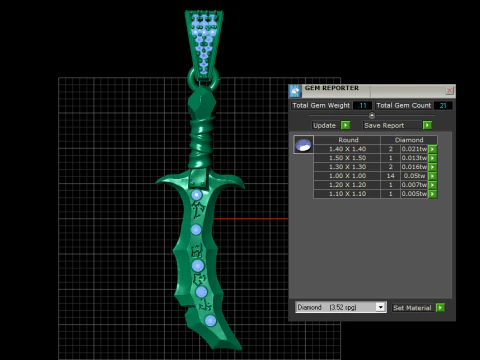Image resolution: width=480 pixels, height=360 pixels.
Task: Click the GEM REPORTER title bar
Action: [373, 91]
